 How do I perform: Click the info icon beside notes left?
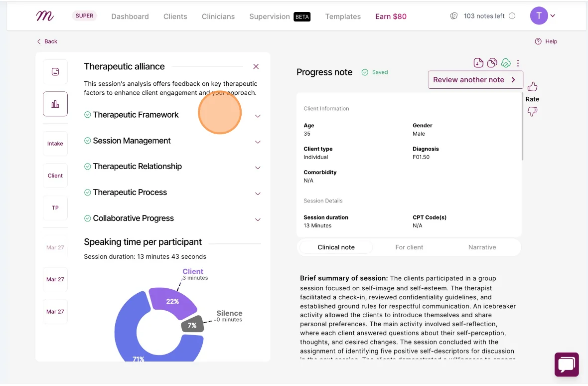tap(512, 16)
